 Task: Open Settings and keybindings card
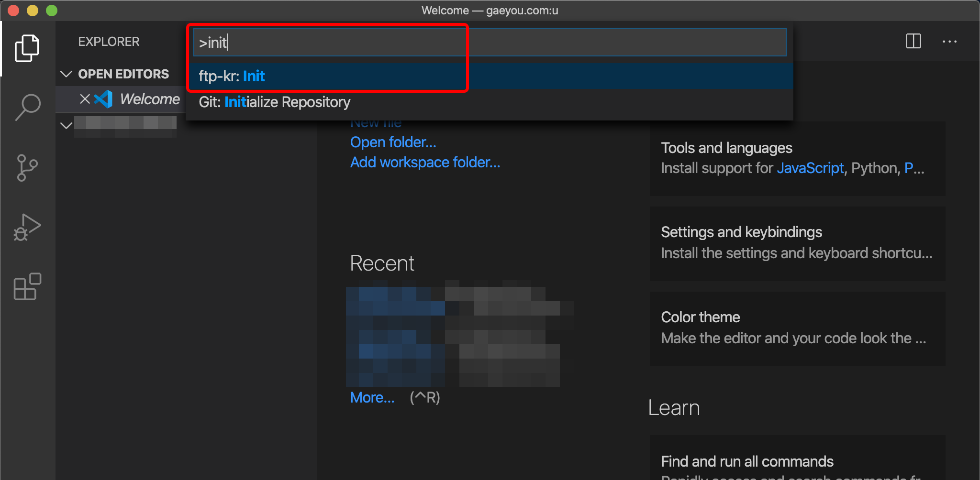coord(797,243)
